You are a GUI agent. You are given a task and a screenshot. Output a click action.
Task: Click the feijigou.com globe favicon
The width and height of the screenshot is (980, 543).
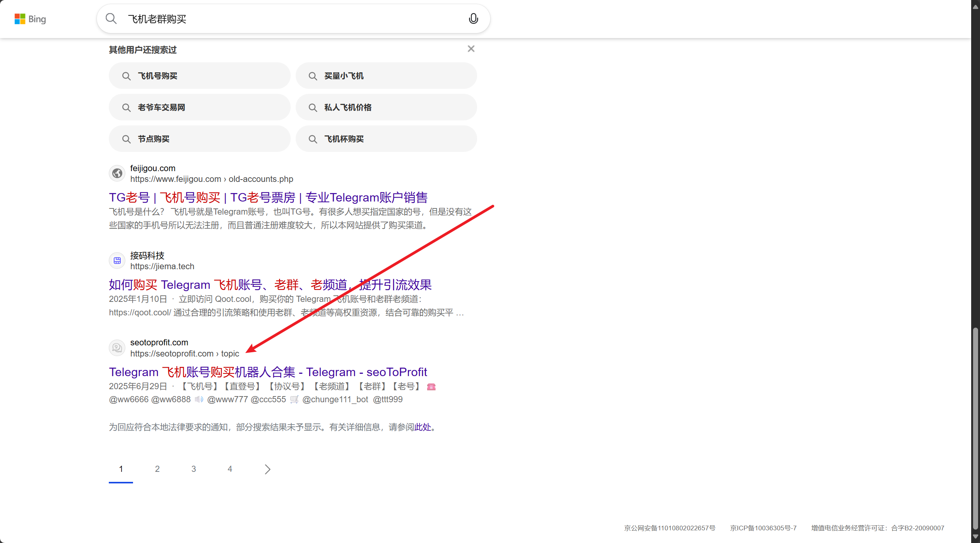pyautogui.click(x=117, y=173)
